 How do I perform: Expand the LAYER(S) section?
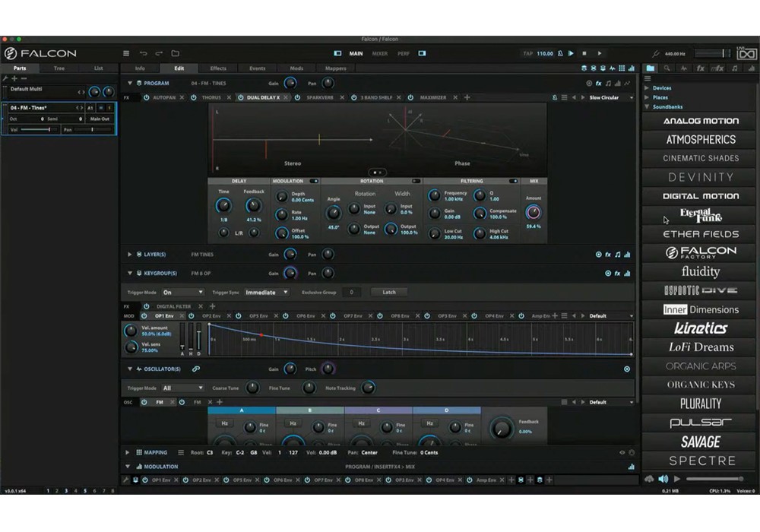coord(129,255)
